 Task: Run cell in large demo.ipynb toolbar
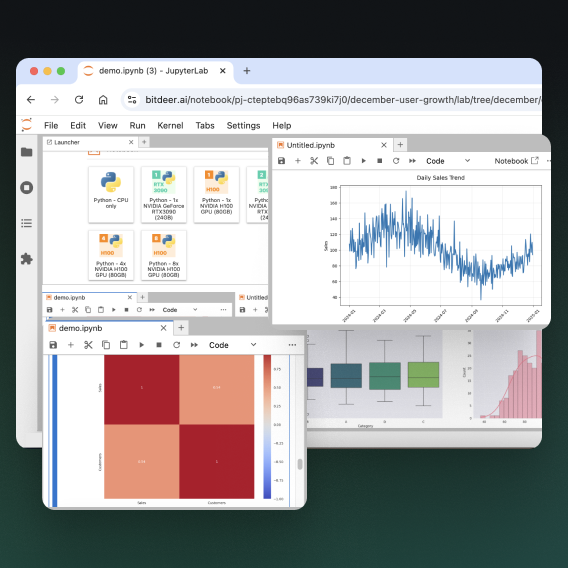click(x=142, y=345)
